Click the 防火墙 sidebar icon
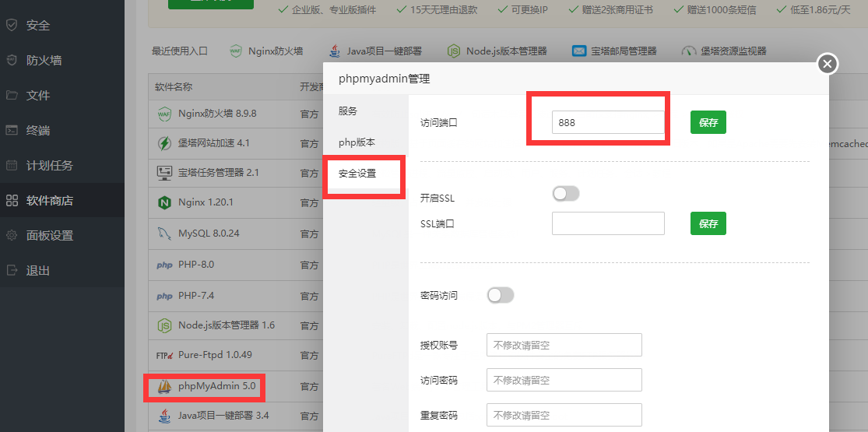Viewport: 868px width, 432px height. pos(12,61)
